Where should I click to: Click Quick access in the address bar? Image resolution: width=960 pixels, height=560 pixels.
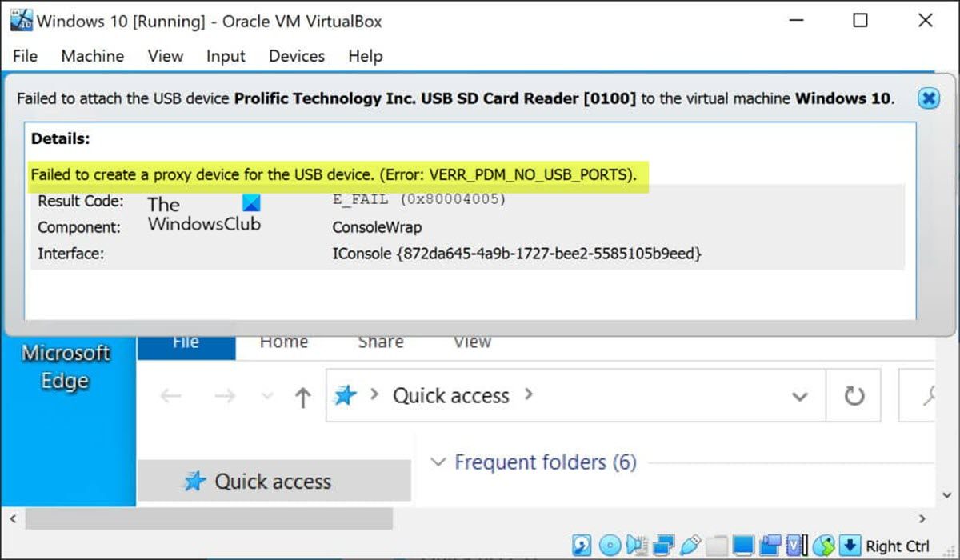tap(450, 396)
